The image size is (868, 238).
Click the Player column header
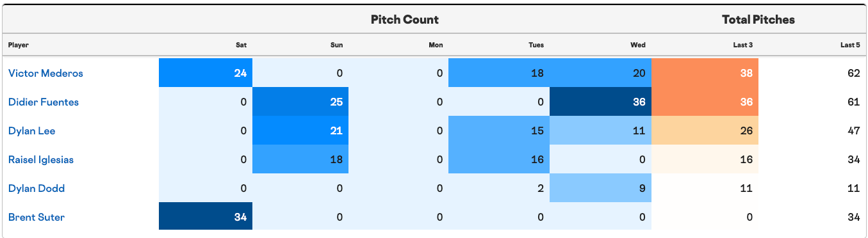[19, 45]
